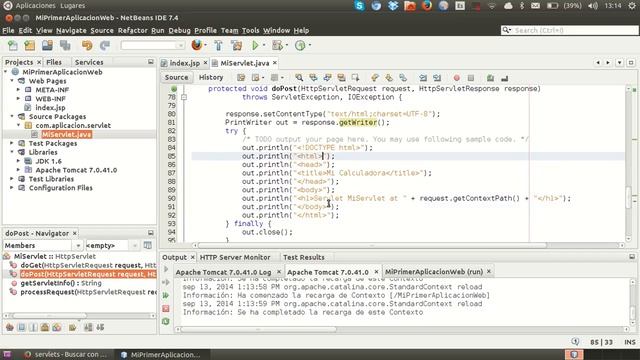Screen dimensions: 640x360
Task: Expand the WEB-INF folder
Action: coord(18,99)
